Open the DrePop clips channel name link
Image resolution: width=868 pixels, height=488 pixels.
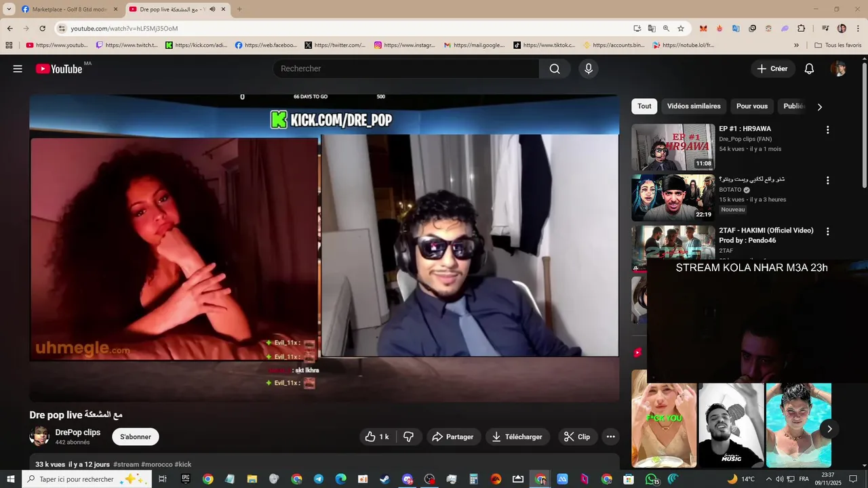pos(78,432)
